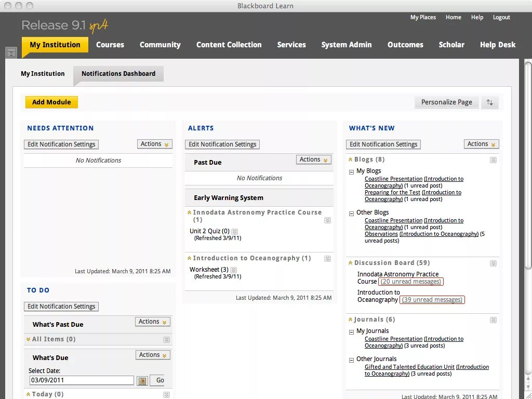Open the Community tab
The image size is (532, 399).
(160, 45)
